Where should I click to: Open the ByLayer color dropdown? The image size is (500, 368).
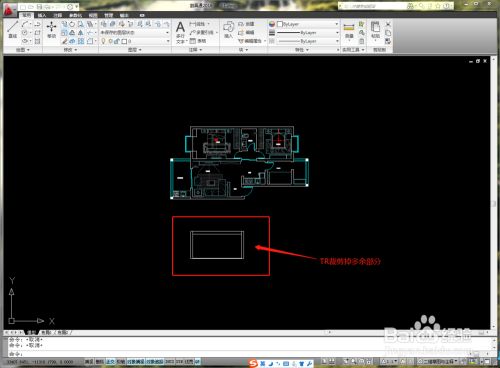pos(308,24)
